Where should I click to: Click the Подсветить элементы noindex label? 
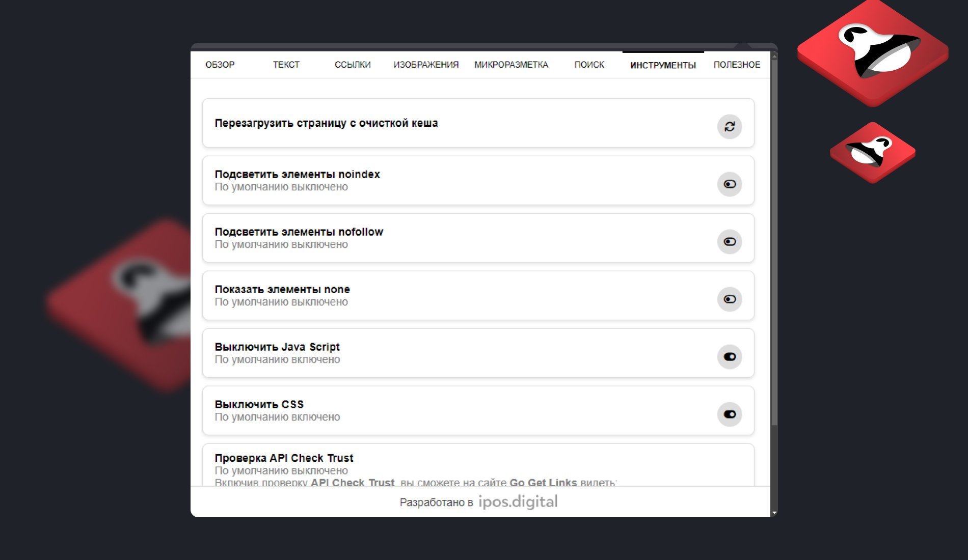point(297,174)
